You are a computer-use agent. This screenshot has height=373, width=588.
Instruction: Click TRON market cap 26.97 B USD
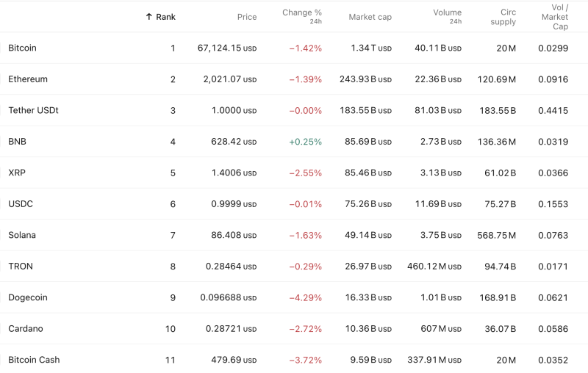(x=368, y=267)
